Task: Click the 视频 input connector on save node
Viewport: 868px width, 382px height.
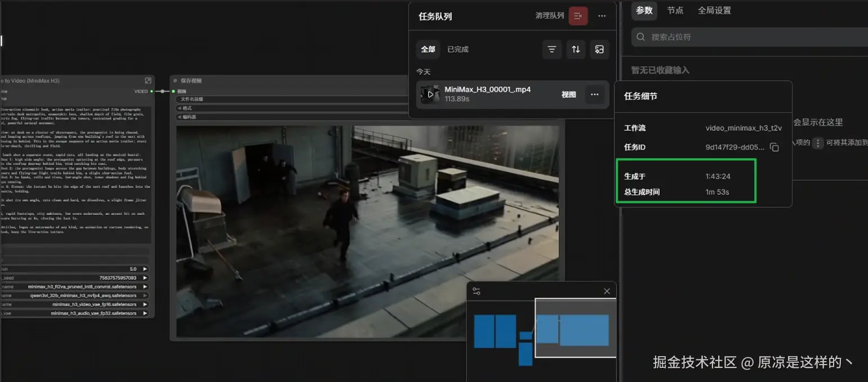Action: pyautogui.click(x=173, y=91)
